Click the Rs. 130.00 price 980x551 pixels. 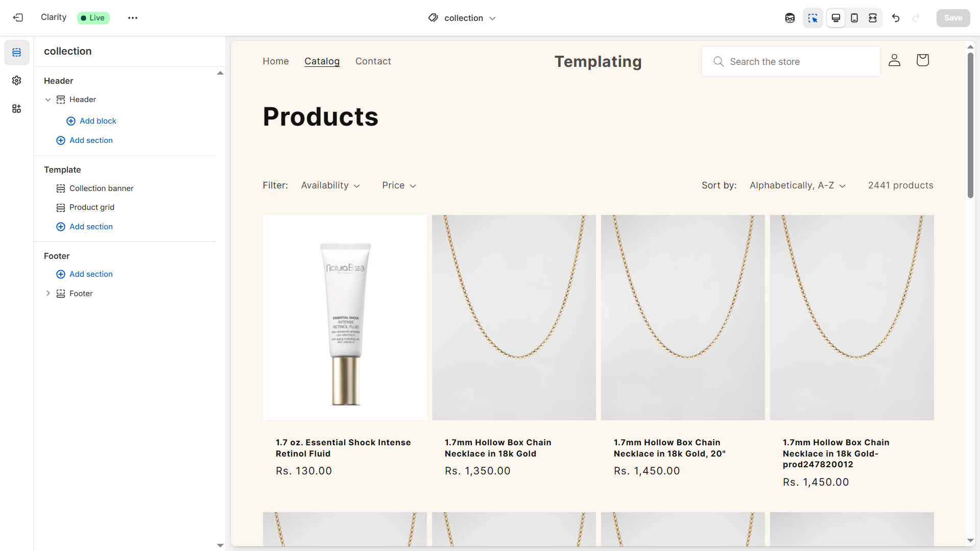click(304, 471)
